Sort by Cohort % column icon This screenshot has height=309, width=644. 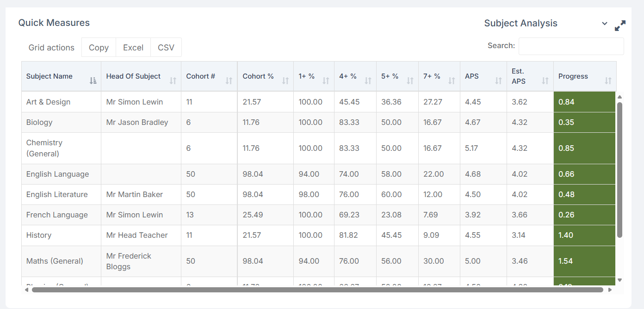coord(285,80)
